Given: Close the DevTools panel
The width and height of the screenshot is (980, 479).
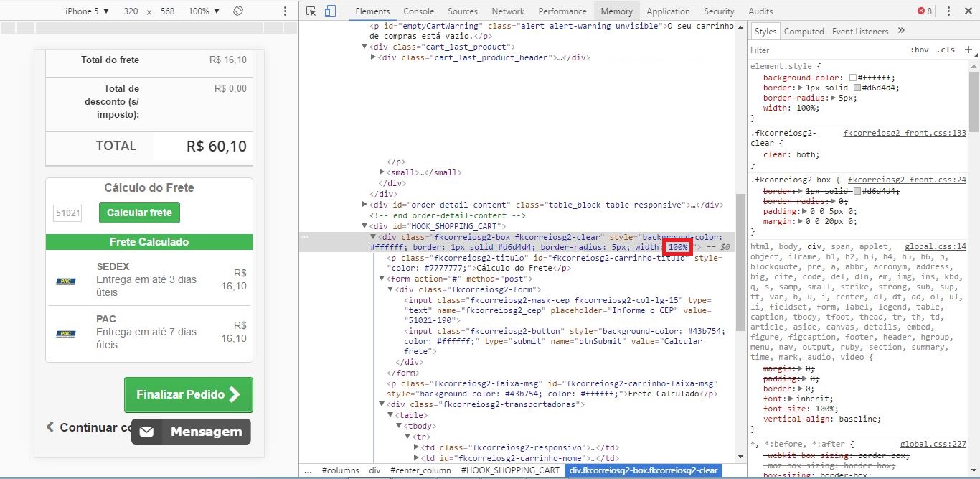Looking at the screenshot, I should click(x=967, y=11).
